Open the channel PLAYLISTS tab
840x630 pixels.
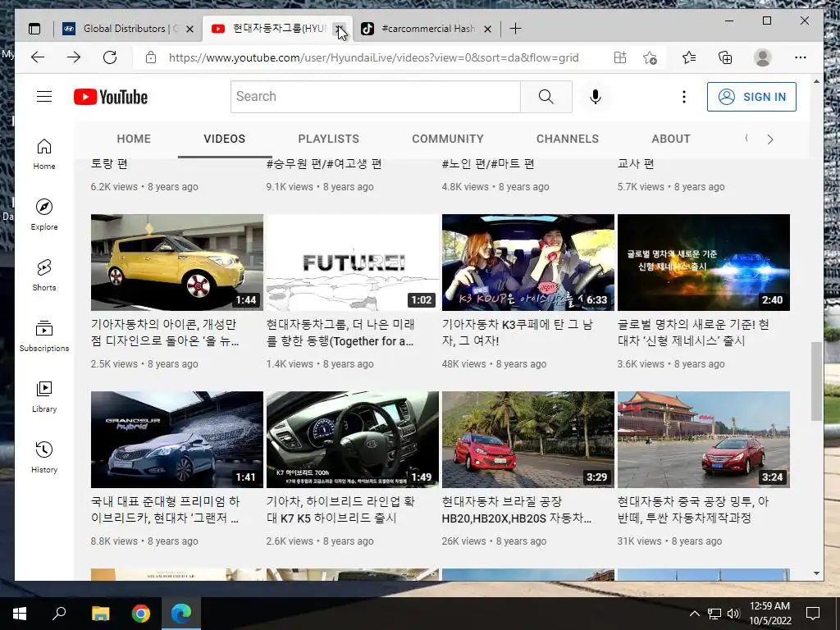(328, 139)
